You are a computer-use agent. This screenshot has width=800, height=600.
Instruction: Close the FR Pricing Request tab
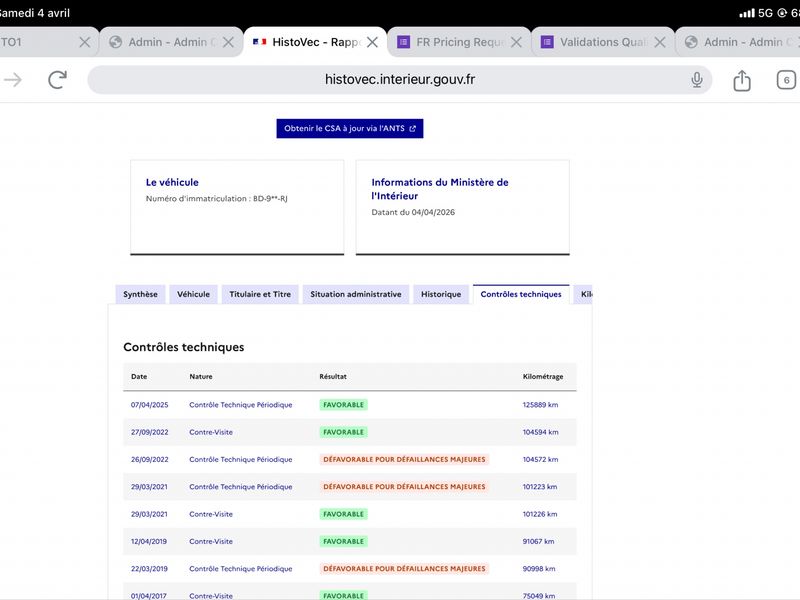coord(516,42)
